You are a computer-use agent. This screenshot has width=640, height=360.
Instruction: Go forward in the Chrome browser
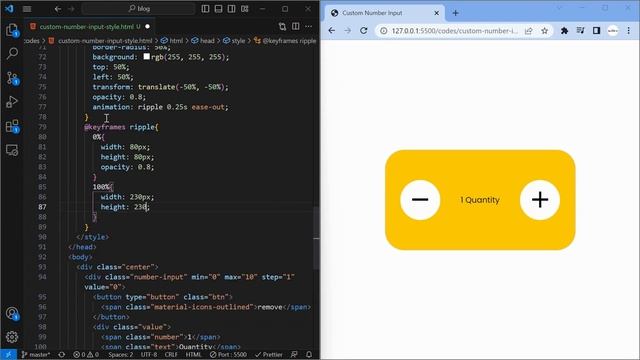click(347, 31)
